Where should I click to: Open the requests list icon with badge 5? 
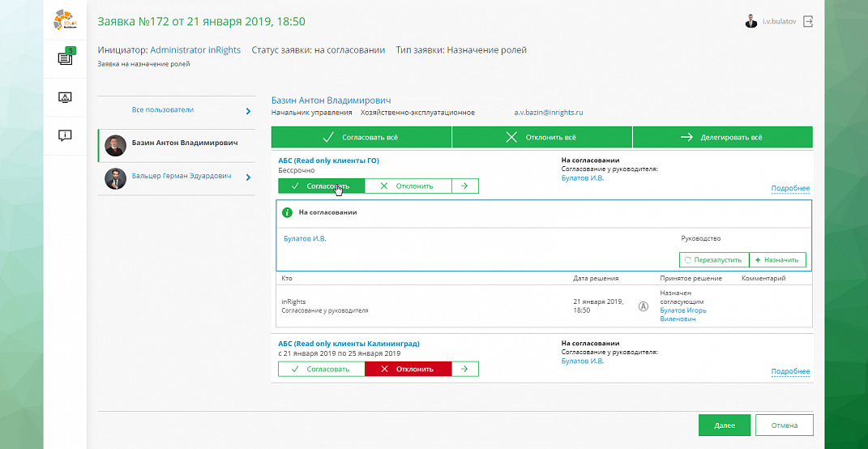66,58
